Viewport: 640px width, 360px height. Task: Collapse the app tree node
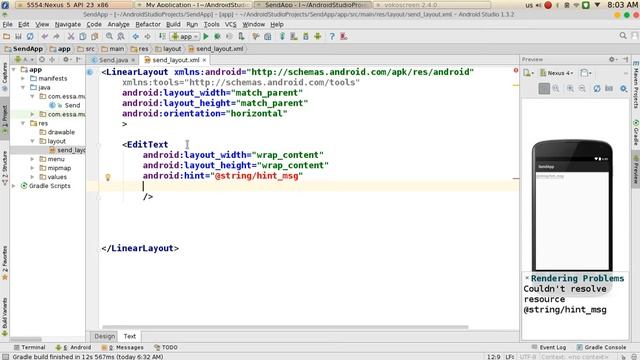pos(14,70)
